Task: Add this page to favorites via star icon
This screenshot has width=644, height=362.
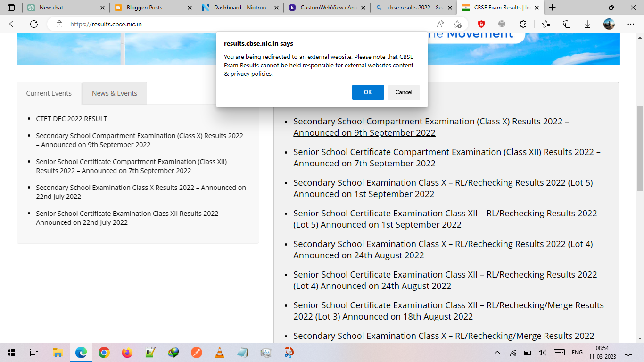Action: [x=456, y=24]
